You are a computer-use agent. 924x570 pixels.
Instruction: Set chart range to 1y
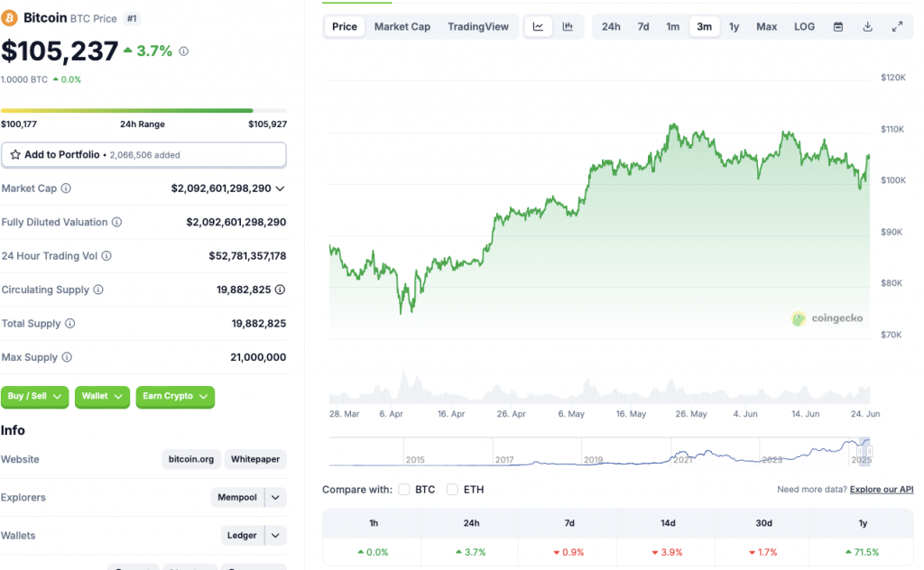(734, 26)
